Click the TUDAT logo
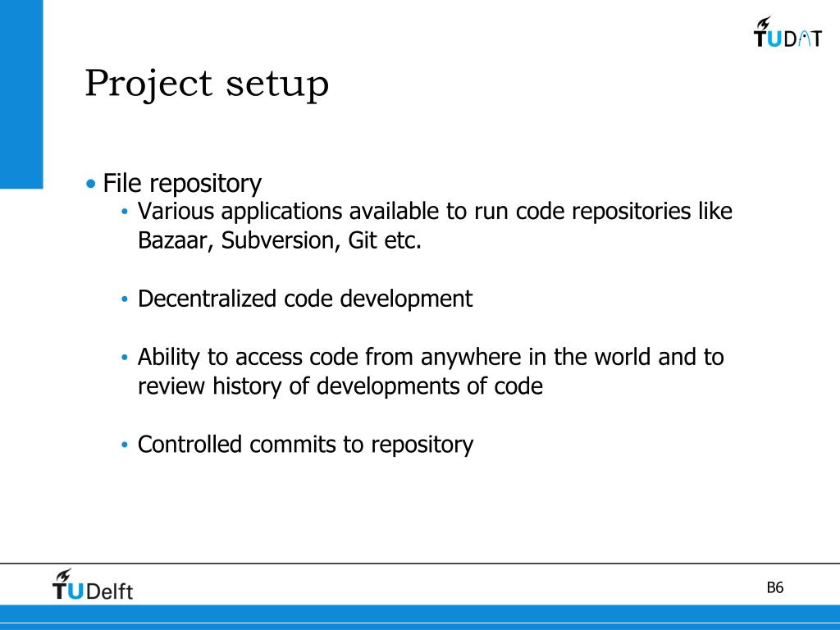This screenshot has width=840, height=630. [787, 32]
